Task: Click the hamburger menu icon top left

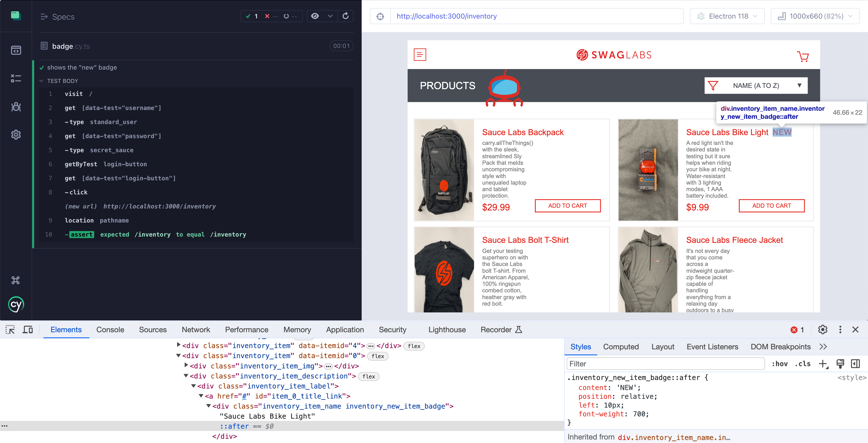Action: pyautogui.click(x=420, y=55)
